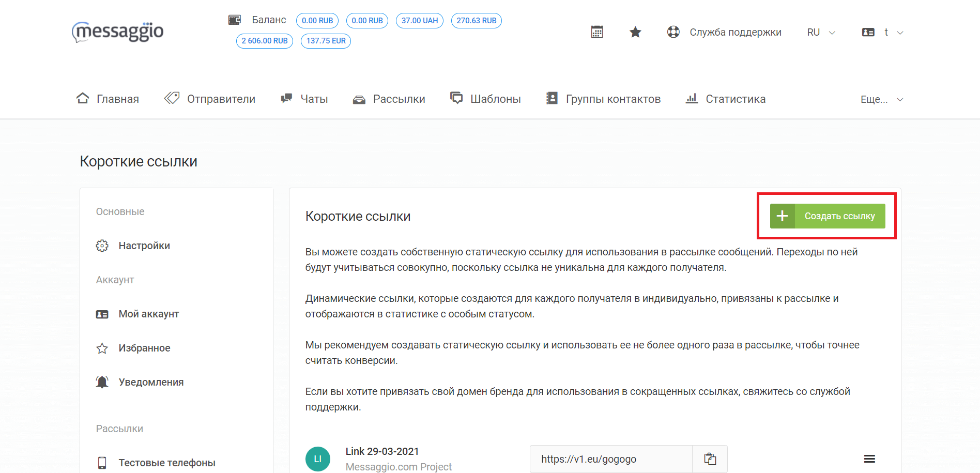Click the templates icon beside Шаблоны

456,98
